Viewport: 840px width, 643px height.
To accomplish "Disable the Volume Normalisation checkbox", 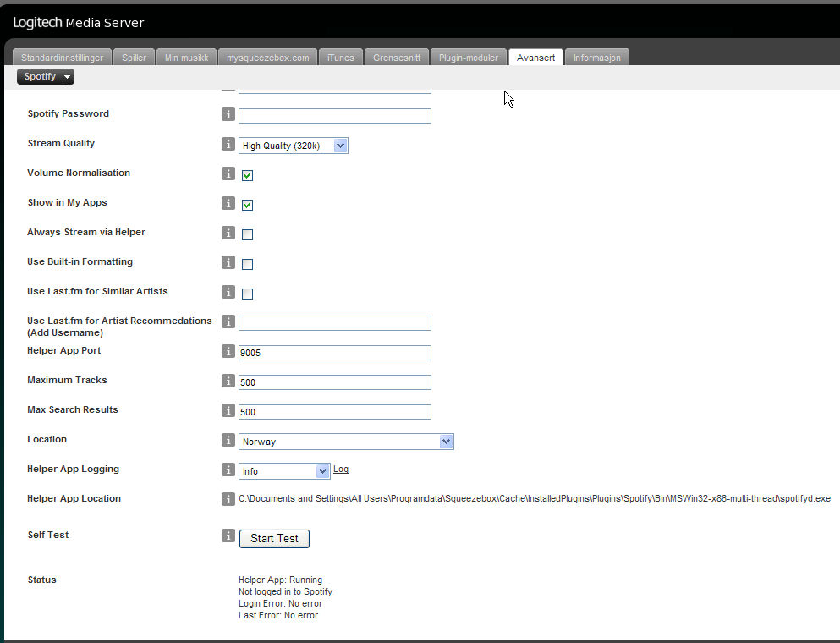I will pos(248,175).
